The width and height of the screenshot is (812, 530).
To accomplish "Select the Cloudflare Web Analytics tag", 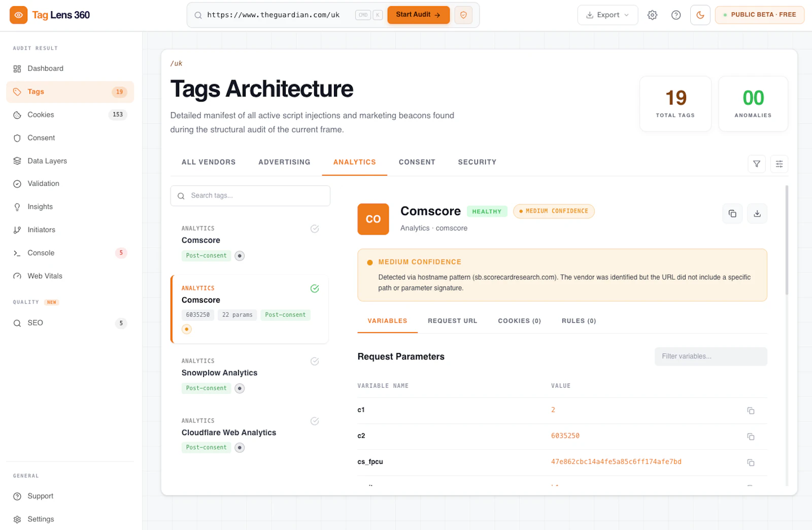I will pos(250,434).
